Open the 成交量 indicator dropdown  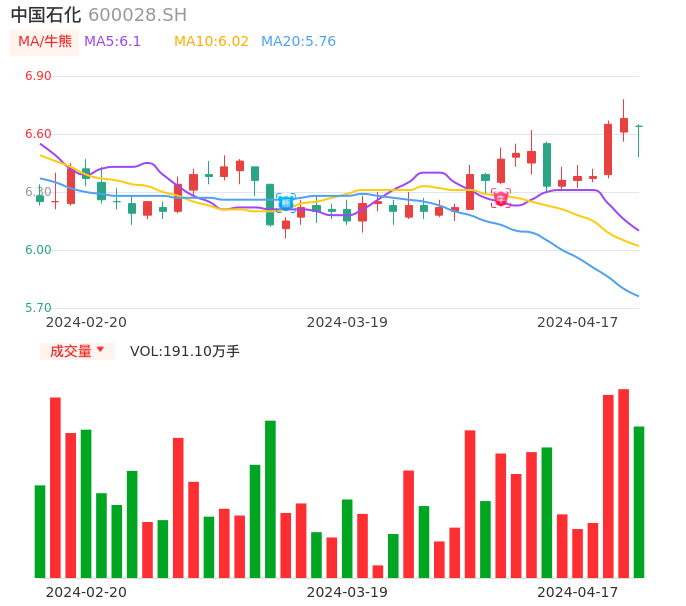(77, 351)
